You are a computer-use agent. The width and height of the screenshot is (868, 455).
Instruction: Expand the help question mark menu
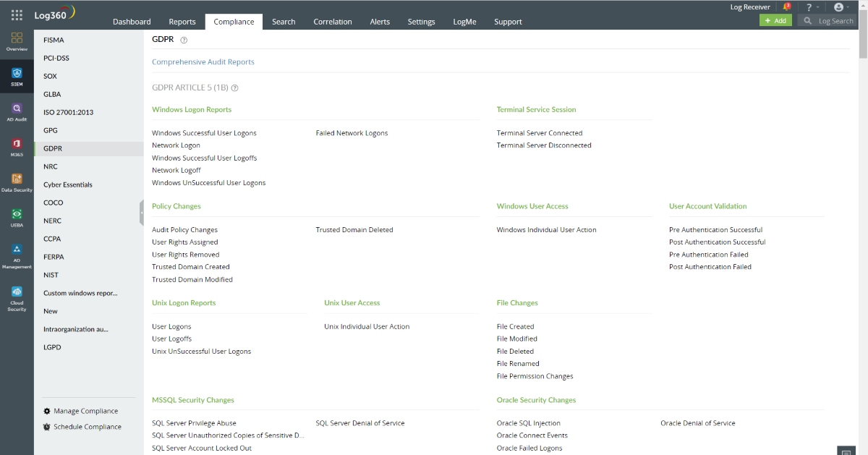point(812,7)
